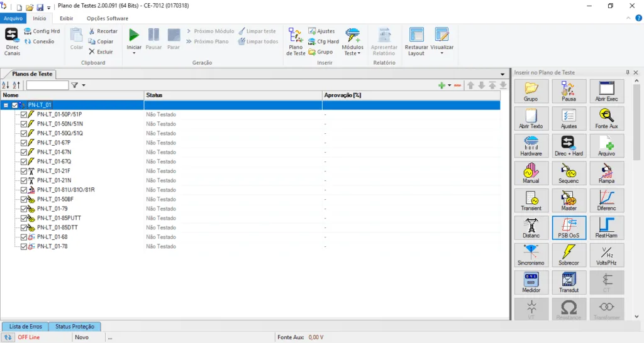This screenshot has width=644, height=343.
Task: Open the Status Proteção tab
Action: (x=74, y=327)
